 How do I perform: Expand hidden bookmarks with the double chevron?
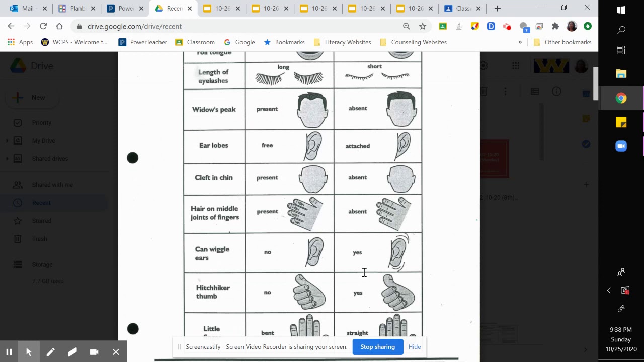click(x=520, y=42)
